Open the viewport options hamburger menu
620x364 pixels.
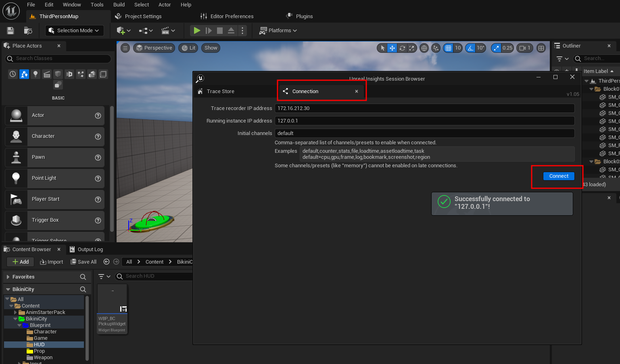point(125,48)
